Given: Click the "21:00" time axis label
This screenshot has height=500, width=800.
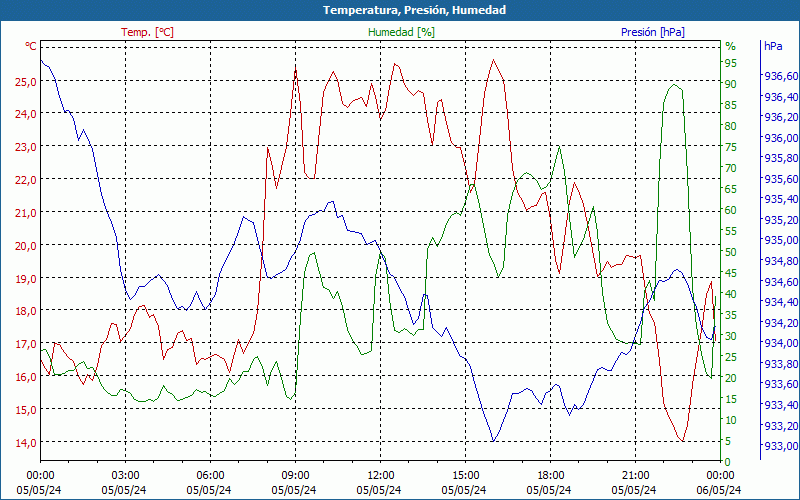Looking at the screenshot, I should click(x=634, y=476).
